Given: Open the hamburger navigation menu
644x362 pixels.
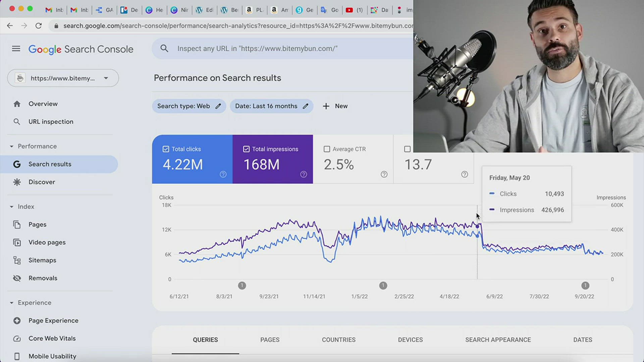Looking at the screenshot, I should (x=16, y=49).
